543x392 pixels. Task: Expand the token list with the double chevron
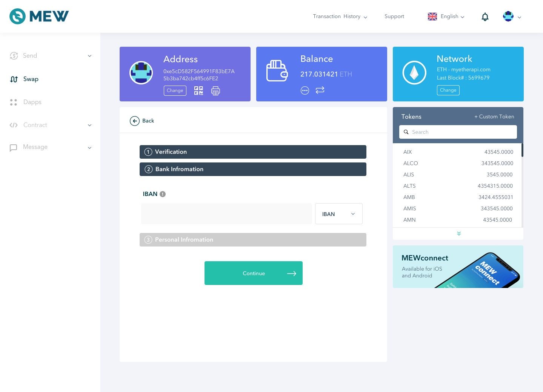(x=458, y=233)
